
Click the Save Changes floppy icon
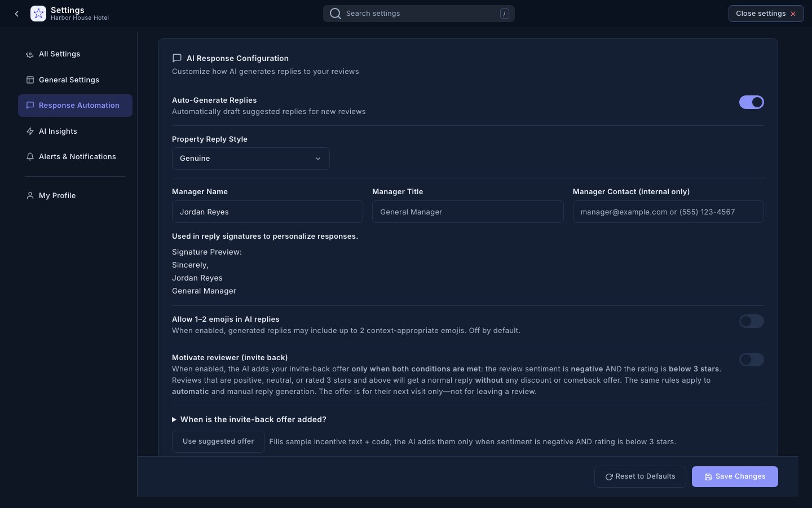coord(708,477)
